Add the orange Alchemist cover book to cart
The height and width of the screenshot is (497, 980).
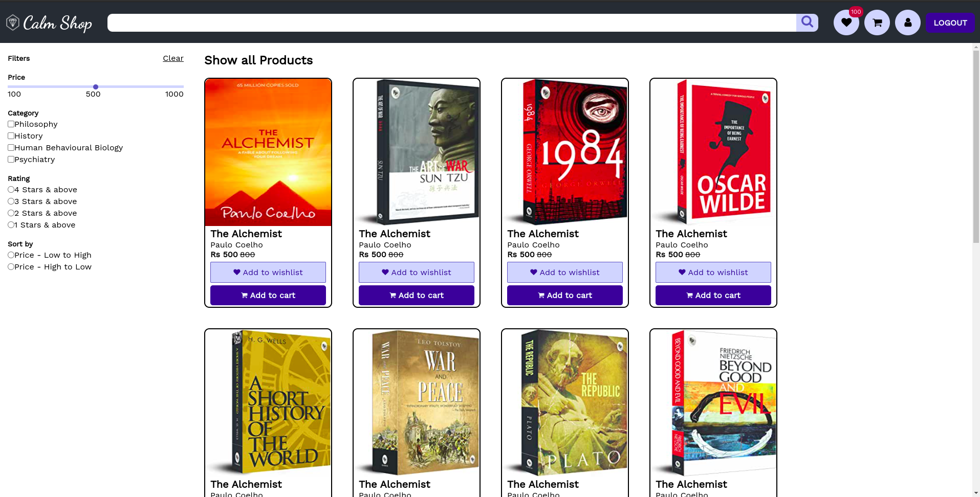(268, 296)
